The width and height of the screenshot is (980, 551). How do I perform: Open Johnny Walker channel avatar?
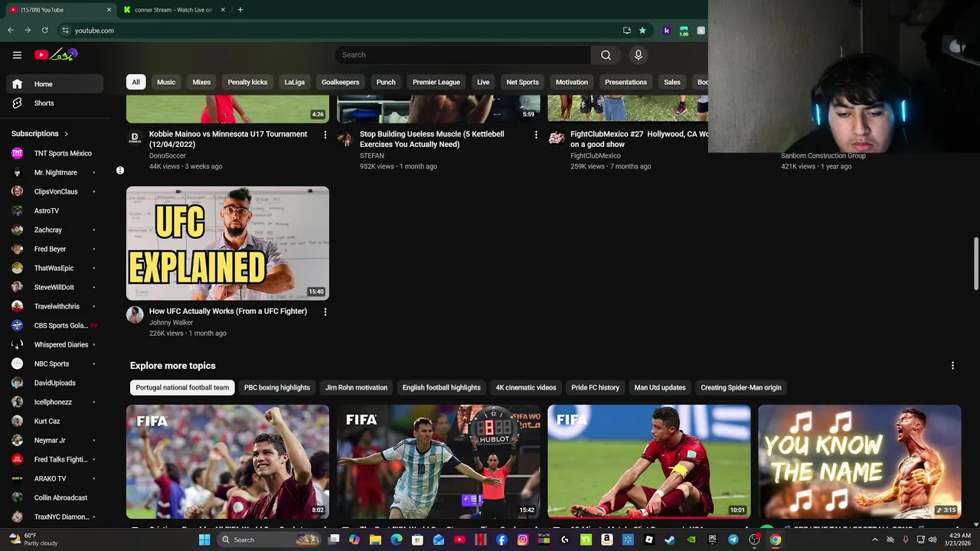click(x=135, y=315)
